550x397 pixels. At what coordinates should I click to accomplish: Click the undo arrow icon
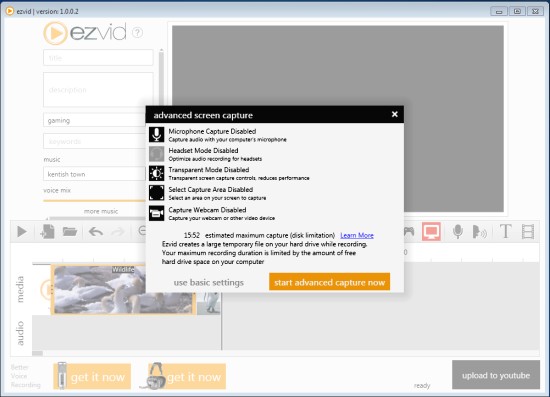click(x=96, y=231)
